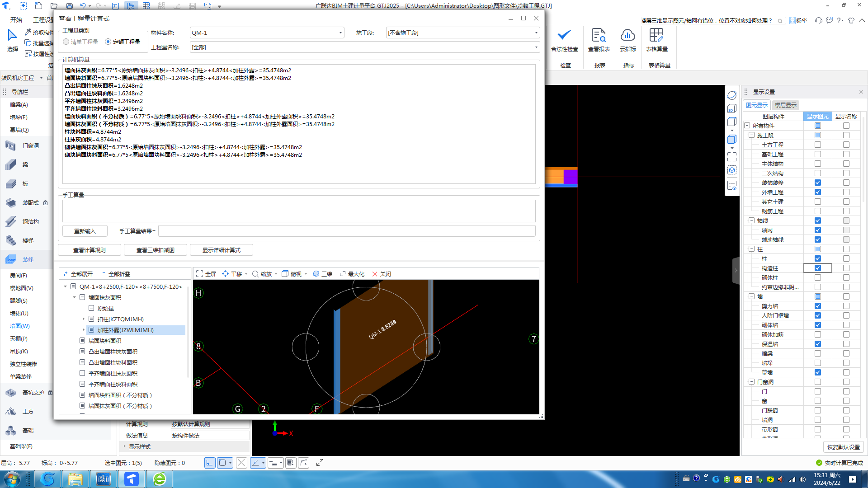This screenshot has width=868, height=488.
Task: Open 施工段 dropdown
Action: (536, 33)
